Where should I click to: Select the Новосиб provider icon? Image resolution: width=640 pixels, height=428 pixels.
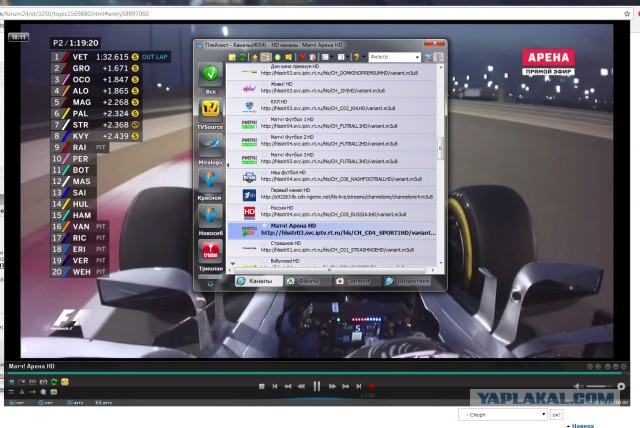click(x=211, y=216)
